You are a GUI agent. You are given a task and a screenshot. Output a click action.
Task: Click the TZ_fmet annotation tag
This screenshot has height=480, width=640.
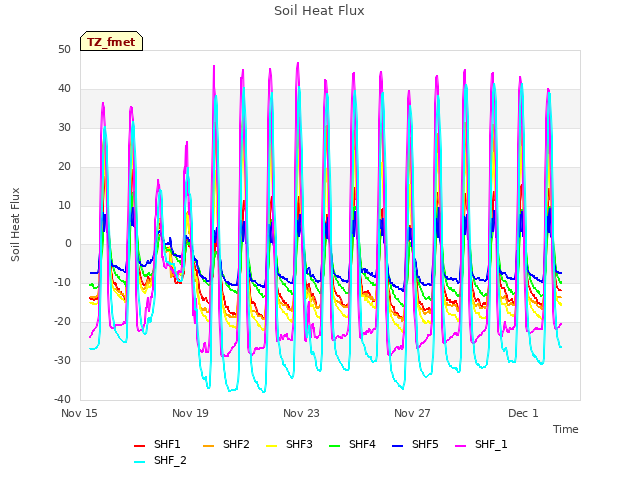coord(111,41)
